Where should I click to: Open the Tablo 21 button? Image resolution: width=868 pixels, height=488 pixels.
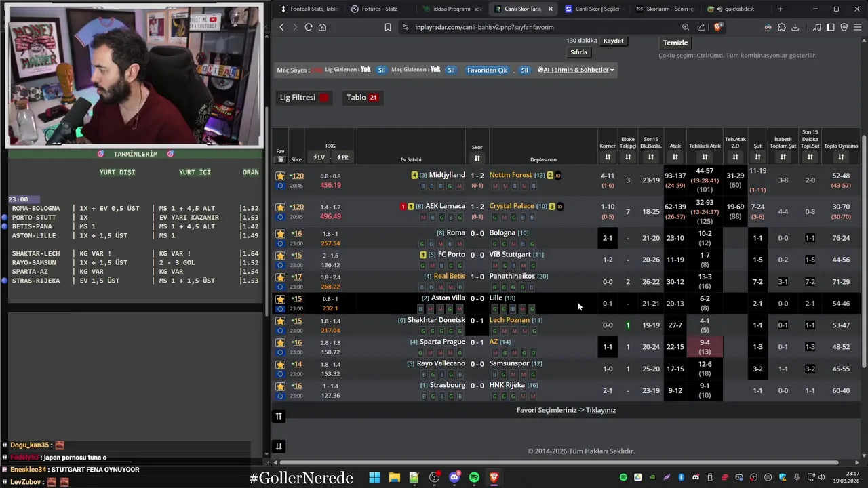[363, 98]
